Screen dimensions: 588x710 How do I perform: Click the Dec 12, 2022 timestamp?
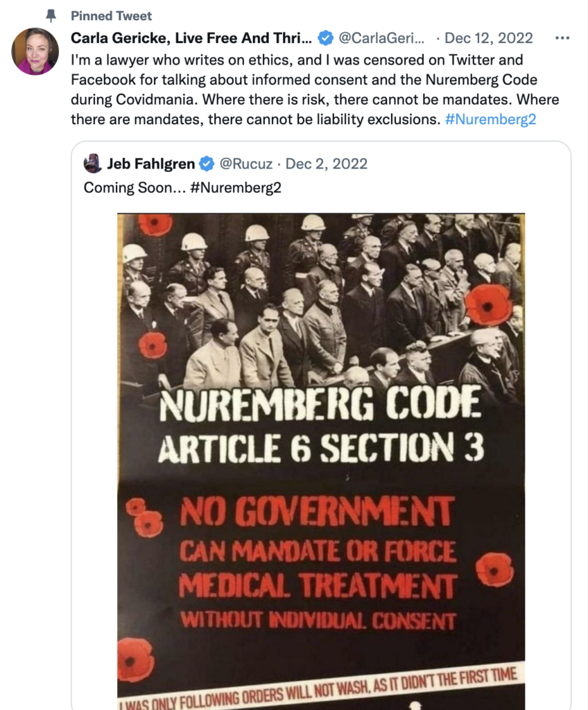488,38
